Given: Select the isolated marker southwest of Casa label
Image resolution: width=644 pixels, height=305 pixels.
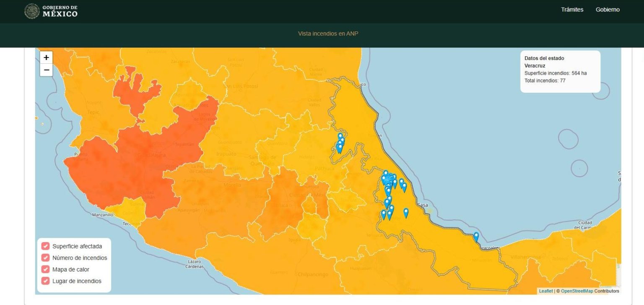Looking at the screenshot, I should (x=406, y=213).
